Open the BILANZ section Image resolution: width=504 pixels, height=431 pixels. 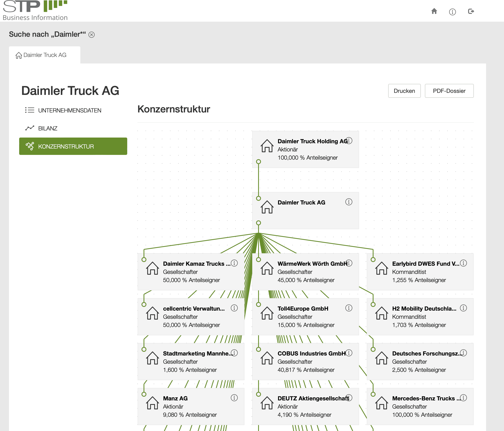tap(48, 128)
